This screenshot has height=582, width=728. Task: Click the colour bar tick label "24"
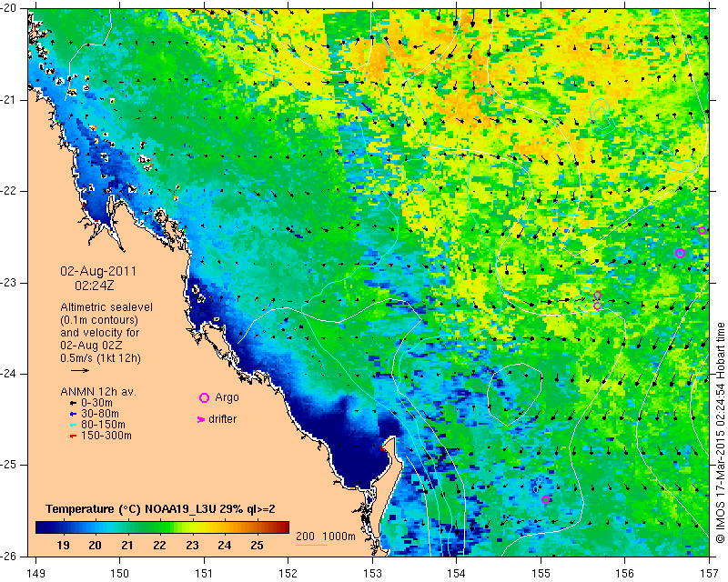(x=225, y=546)
